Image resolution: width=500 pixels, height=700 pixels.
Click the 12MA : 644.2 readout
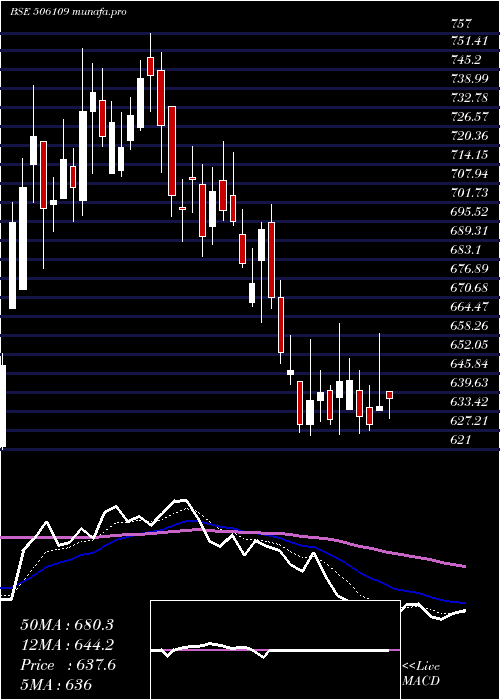67,645
